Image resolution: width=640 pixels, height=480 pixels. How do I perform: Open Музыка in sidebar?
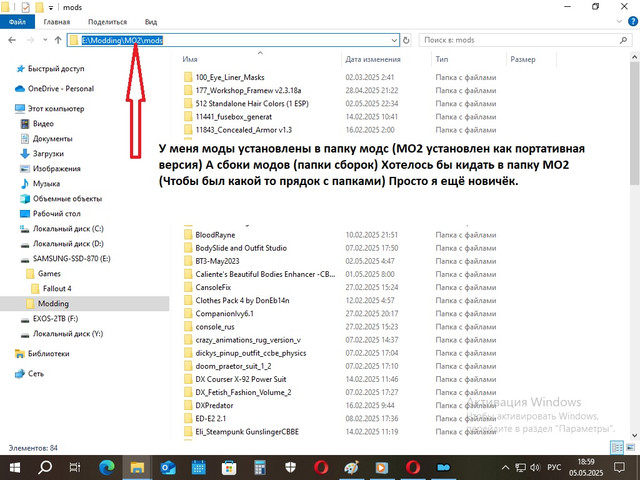[x=40, y=184]
